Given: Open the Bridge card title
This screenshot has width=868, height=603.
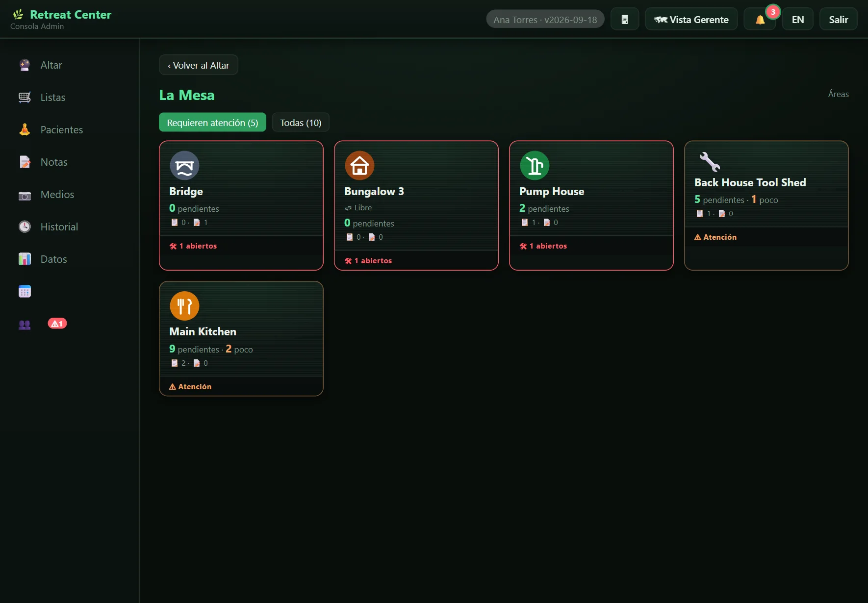Looking at the screenshot, I should pos(186,192).
